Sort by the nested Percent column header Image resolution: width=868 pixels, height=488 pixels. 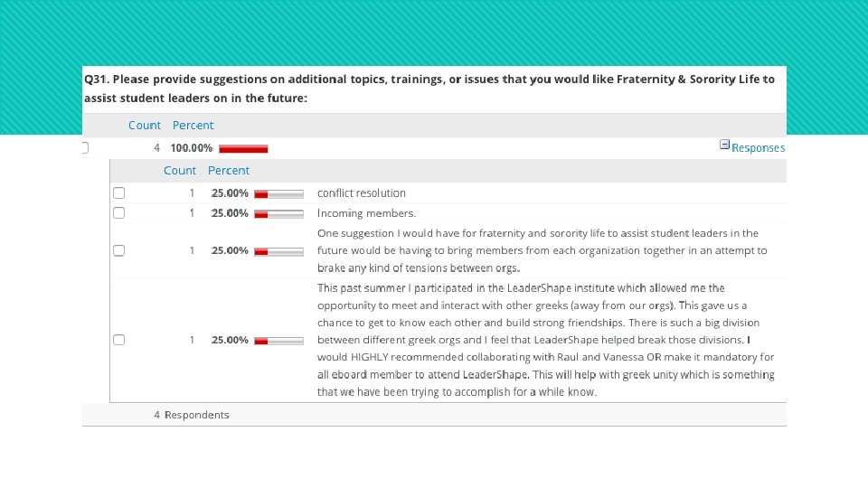coord(229,171)
